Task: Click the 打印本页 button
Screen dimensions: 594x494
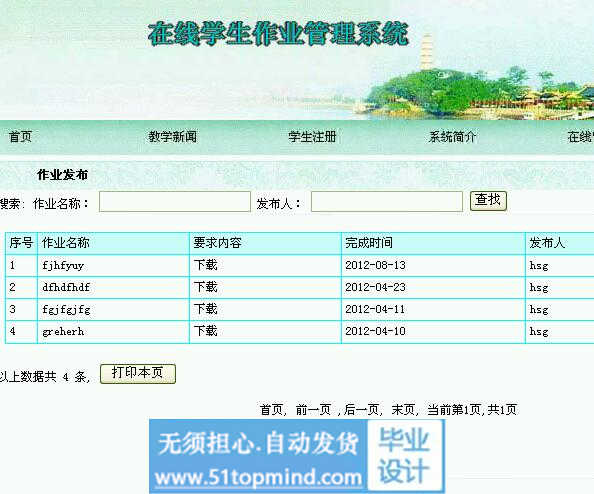Action: click(138, 374)
